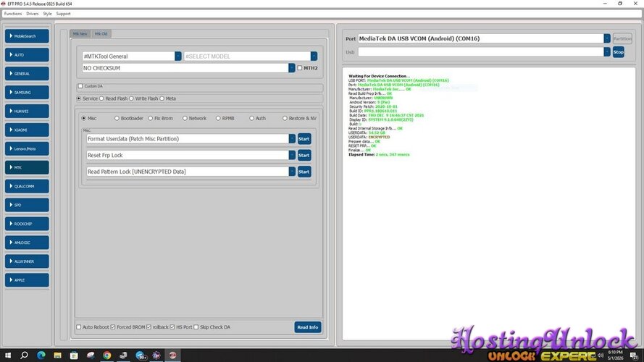This screenshot has width=644, height=362.
Task: Click the Read Info button
Action: click(x=308, y=327)
